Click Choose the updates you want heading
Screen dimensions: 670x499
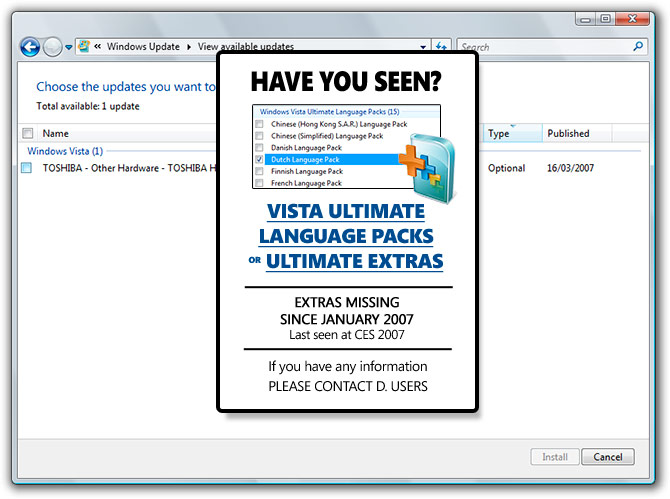[126, 86]
